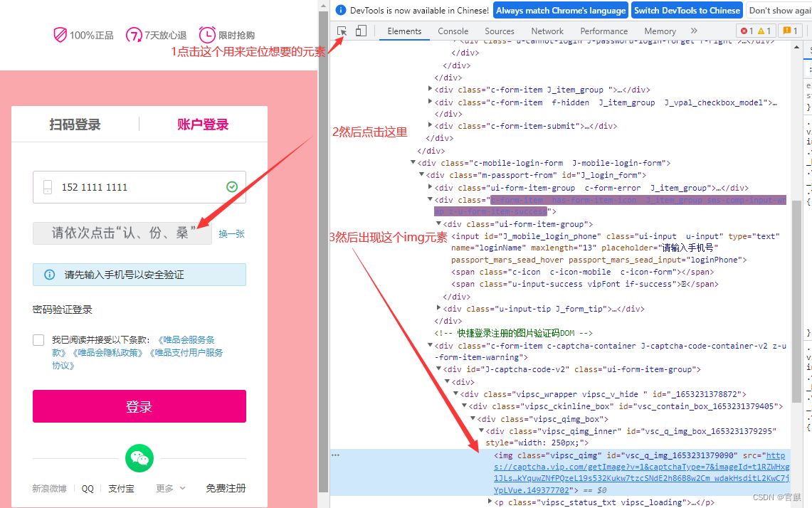Click Switch DevTools to Chinese button
812x508 pixels.
point(687,11)
